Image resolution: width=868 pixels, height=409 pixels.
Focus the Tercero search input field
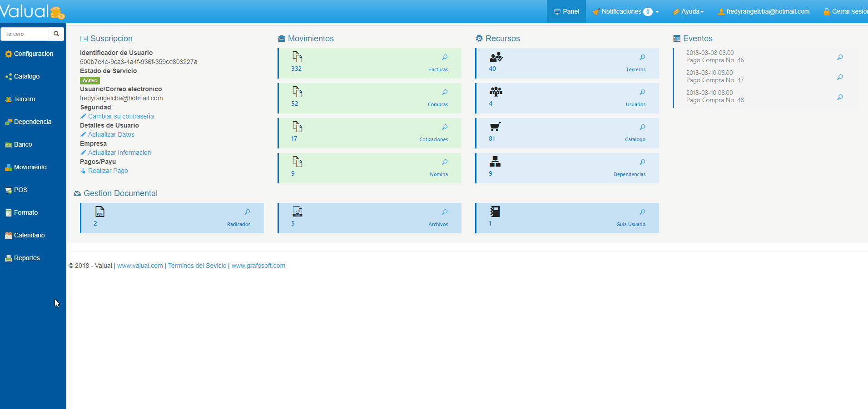click(x=25, y=34)
